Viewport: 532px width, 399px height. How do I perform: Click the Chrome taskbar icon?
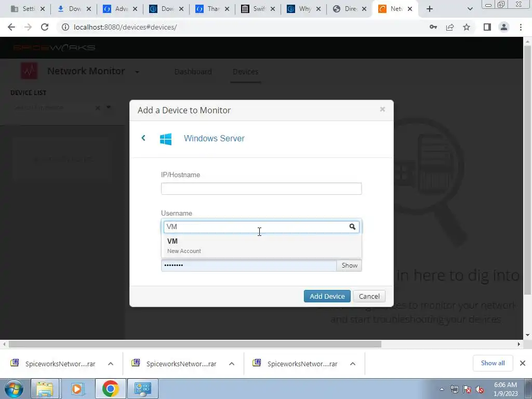point(110,389)
